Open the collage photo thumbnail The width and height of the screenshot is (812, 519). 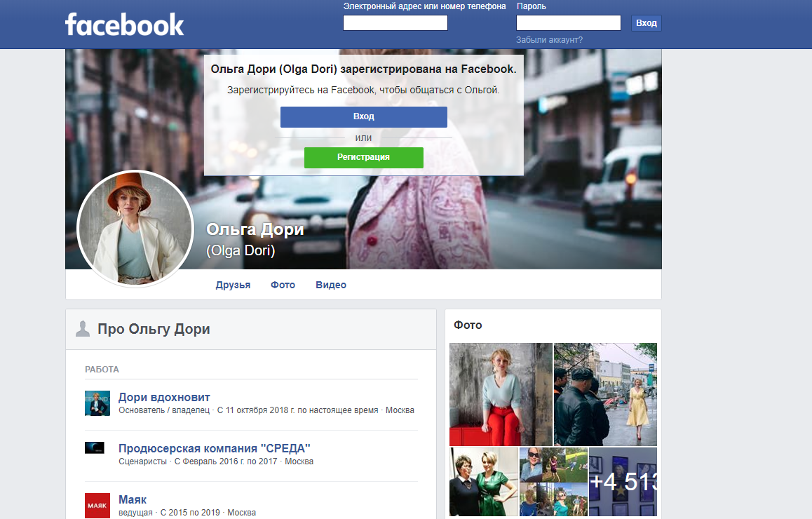[553, 482]
